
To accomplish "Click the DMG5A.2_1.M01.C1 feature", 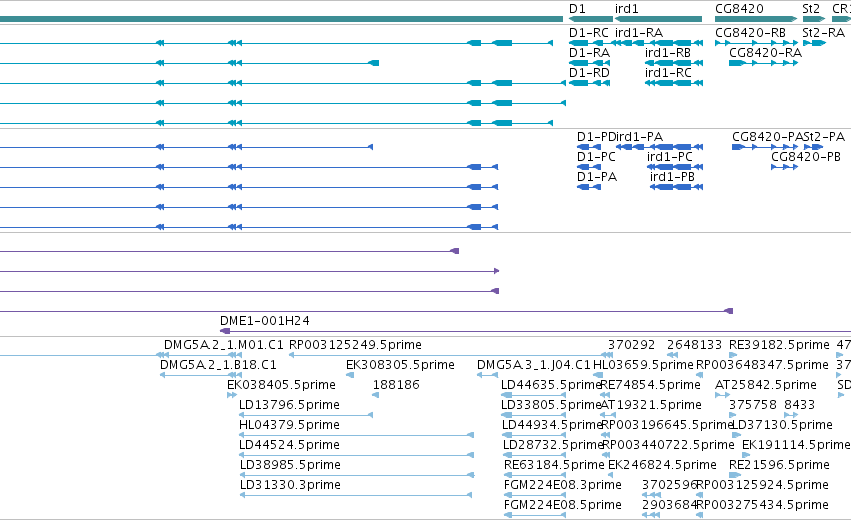I will pyautogui.click(x=224, y=345).
